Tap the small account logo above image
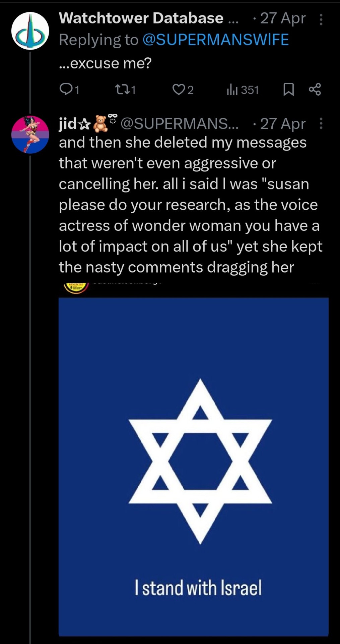This screenshot has height=644, width=340. tap(76, 287)
